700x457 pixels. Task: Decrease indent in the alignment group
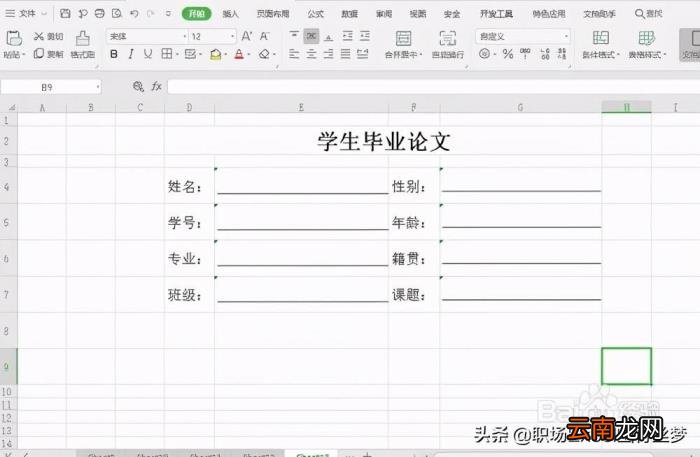tap(348, 36)
